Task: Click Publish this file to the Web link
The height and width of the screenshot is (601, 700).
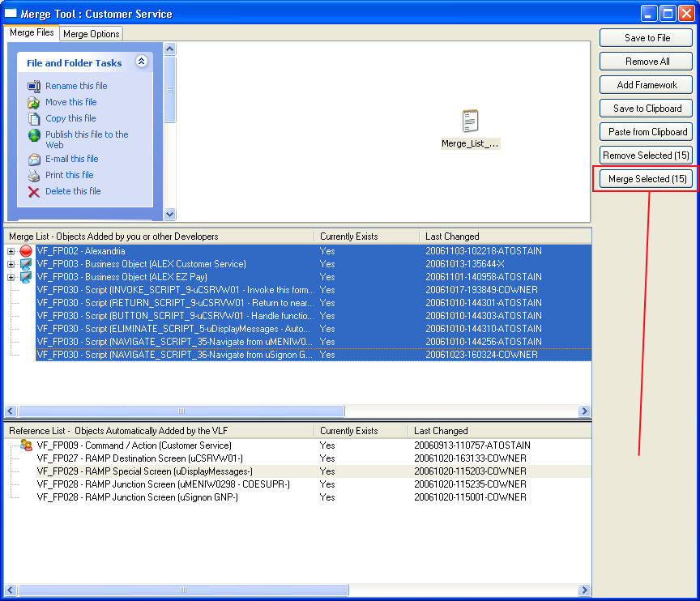Action: tap(87, 139)
